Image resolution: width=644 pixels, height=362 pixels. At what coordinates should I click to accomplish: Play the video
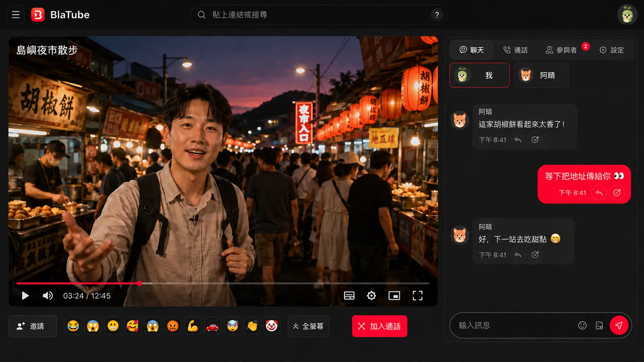(25, 296)
